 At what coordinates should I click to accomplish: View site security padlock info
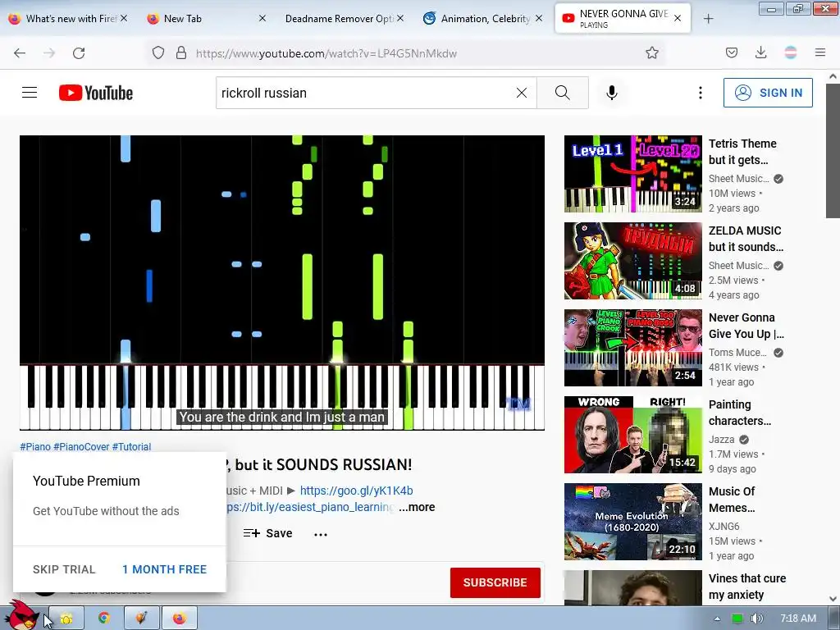[x=181, y=52]
